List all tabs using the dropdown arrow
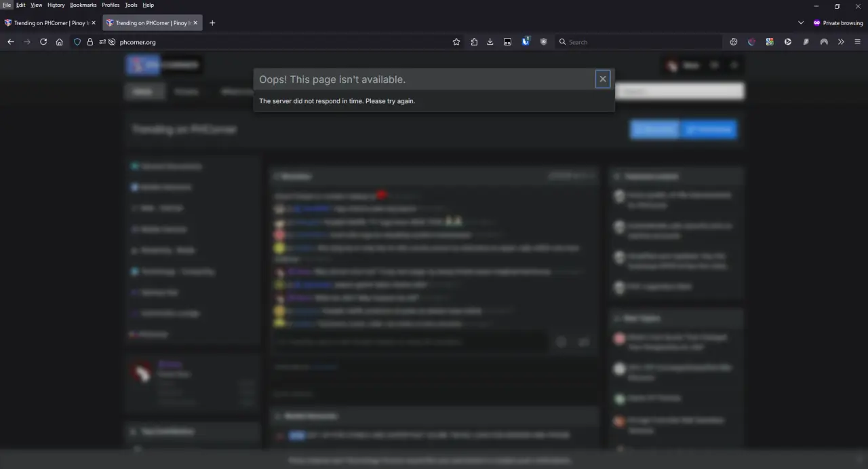 (x=801, y=23)
